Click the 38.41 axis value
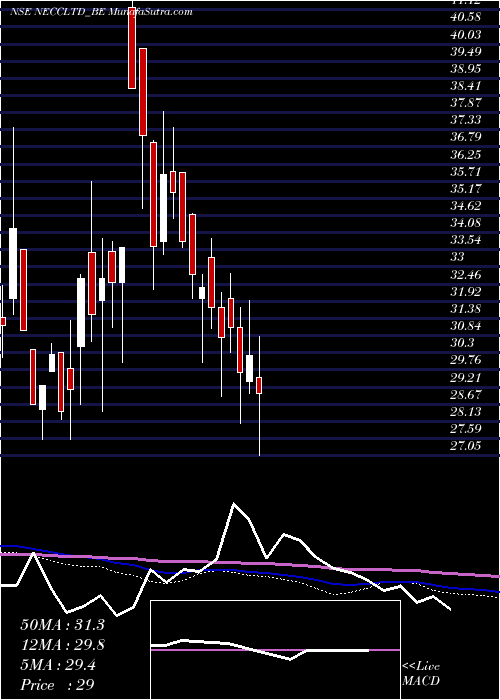The width and height of the screenshot is (500, 700). (467, 86)
